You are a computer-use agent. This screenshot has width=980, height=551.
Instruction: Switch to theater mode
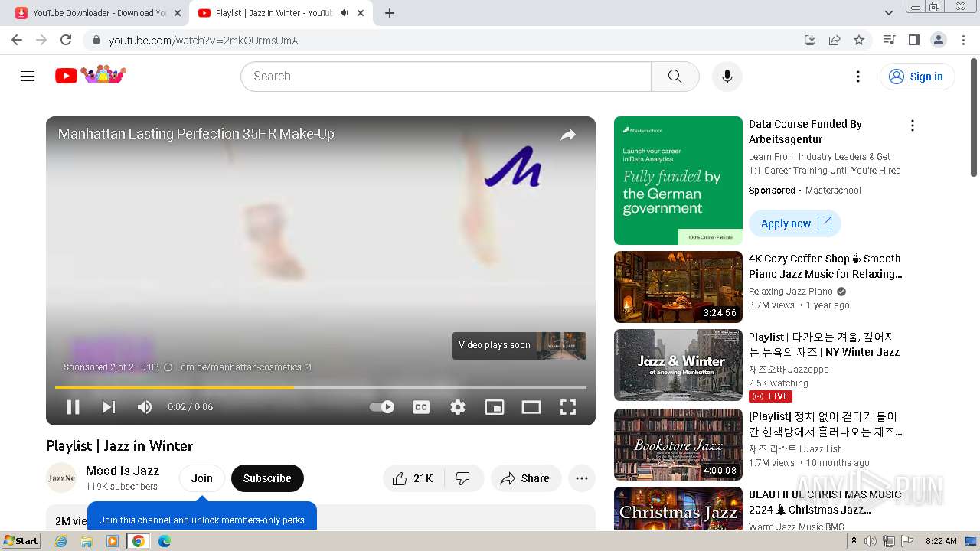pos(531,407)
